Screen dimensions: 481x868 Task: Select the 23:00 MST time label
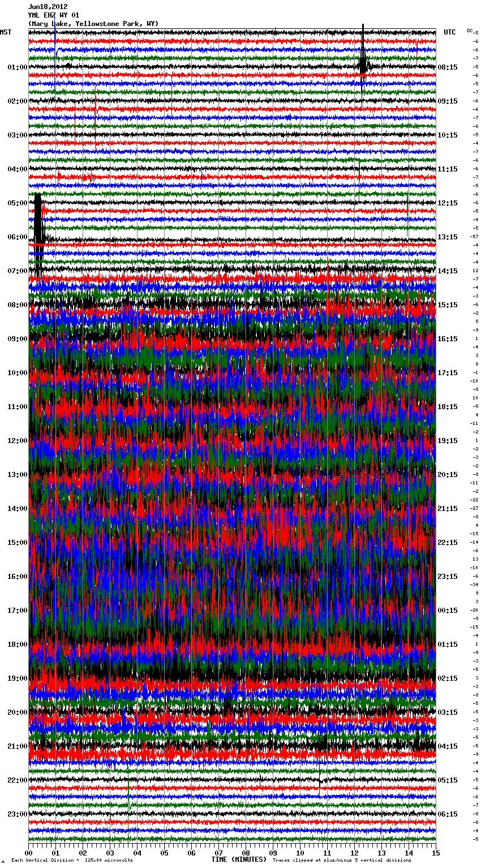point(18,814)
